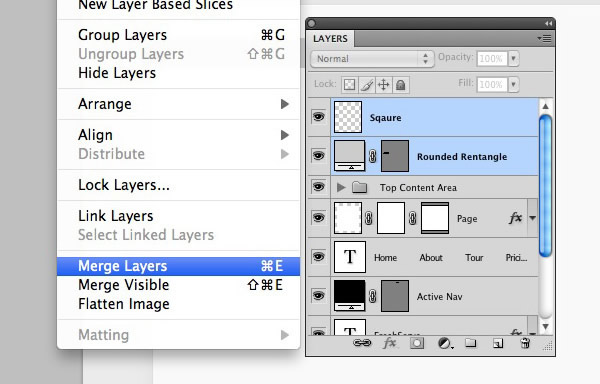Hide the Rounded Rentangle layer eye icon
The width and height of the screenshot is (600, 384).
318,156
